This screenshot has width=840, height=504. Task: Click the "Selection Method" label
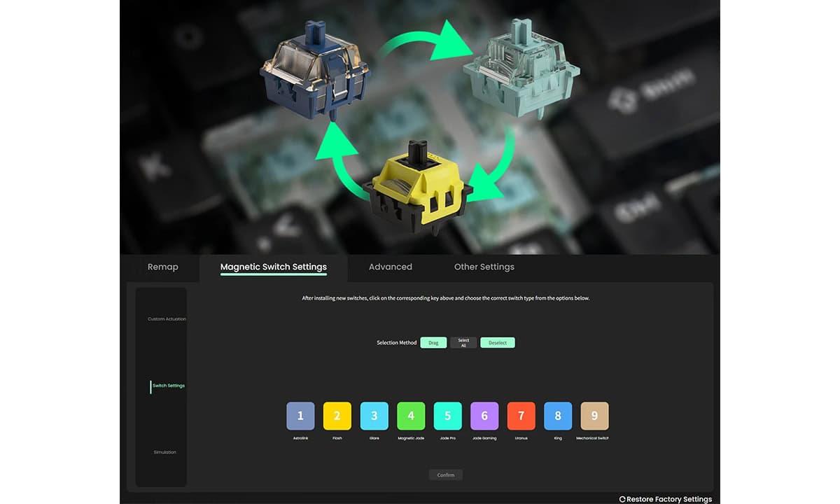(397, 343)
